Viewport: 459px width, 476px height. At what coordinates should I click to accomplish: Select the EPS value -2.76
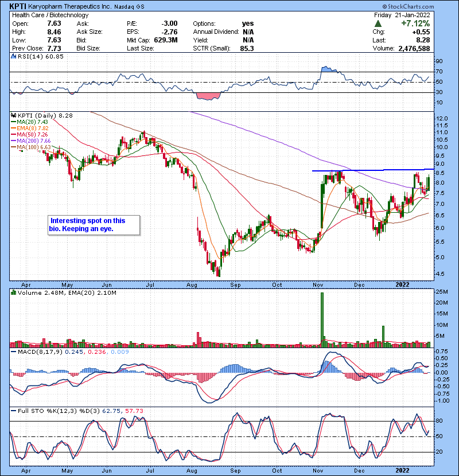[169, 32]
